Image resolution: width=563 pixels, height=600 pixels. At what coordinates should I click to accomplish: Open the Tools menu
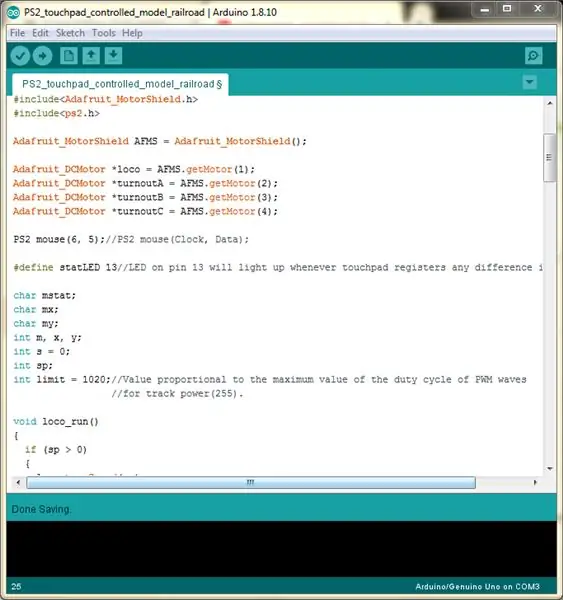coord(103,33)
